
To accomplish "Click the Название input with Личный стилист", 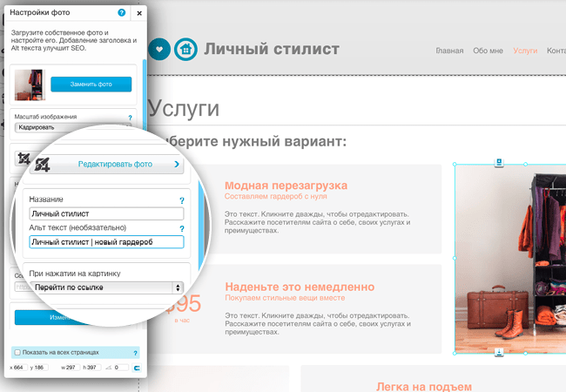I will click(x=106, y=213).
